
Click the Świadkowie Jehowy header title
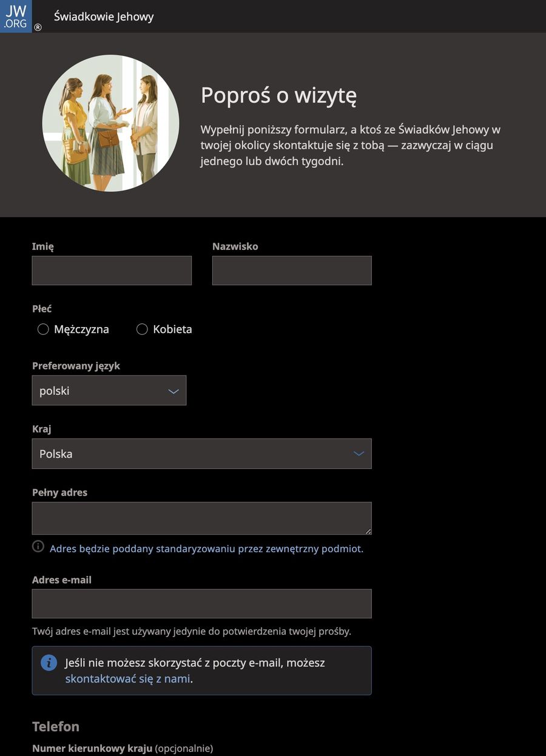[x=104, y=16]
